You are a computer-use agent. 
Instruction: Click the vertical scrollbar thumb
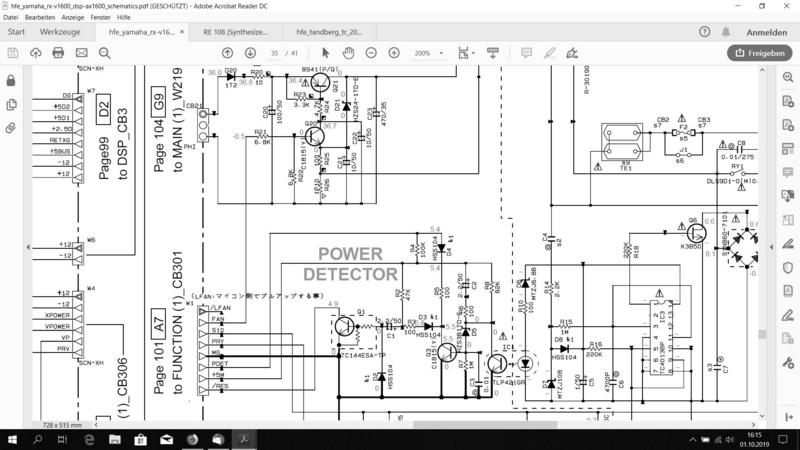coord(762,334)
